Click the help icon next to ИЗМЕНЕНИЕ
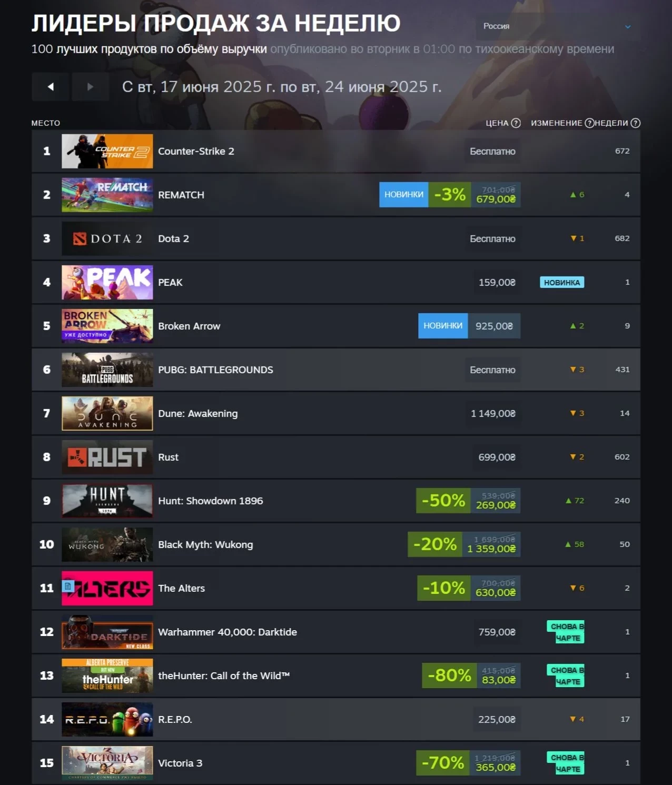This screenshot has width=672, height=785. pos(589,123)
